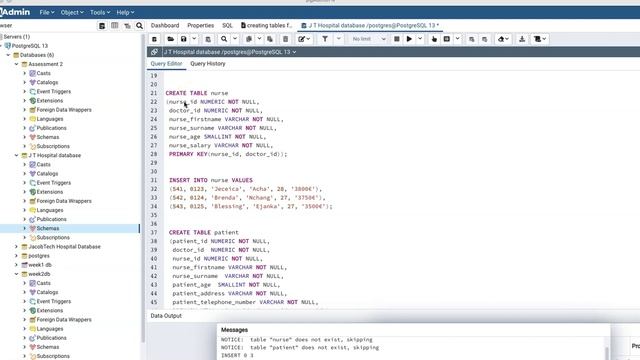Open connection dropdown for J T Hospital database
Screen dimensions: 640x360
294,52
